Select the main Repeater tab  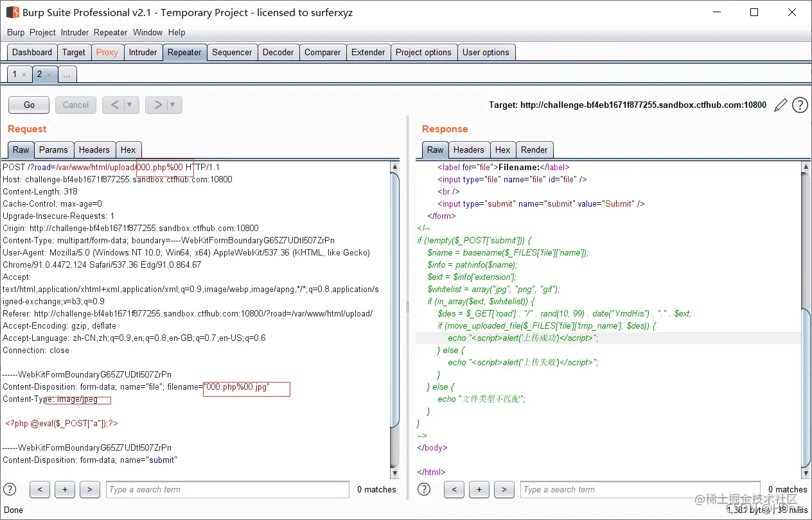(184, 53)
